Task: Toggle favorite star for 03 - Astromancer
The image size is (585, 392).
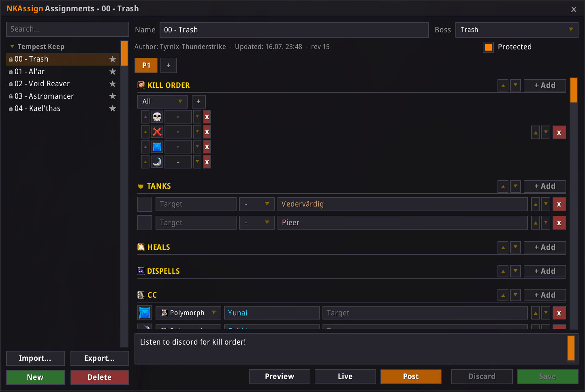Action: click(x=113, y=96)
